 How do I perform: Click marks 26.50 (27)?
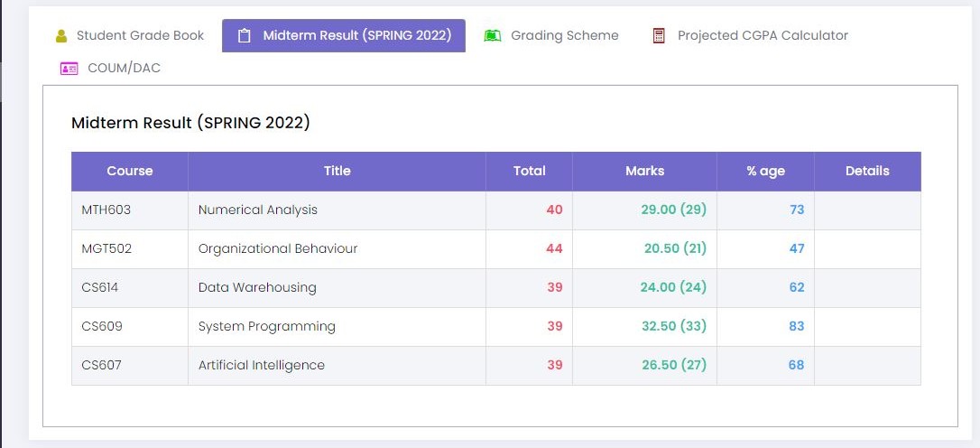[674, 366]
